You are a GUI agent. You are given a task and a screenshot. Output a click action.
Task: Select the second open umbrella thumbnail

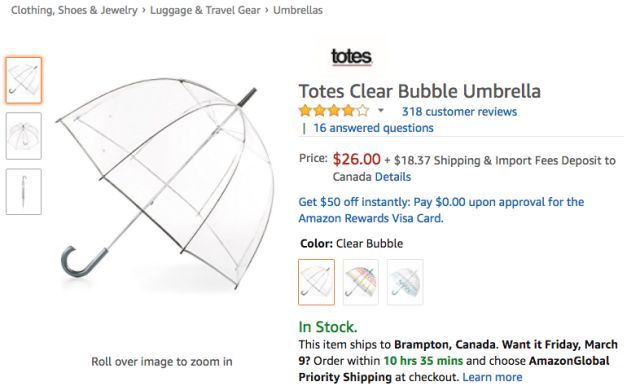(x=24, y=136)
